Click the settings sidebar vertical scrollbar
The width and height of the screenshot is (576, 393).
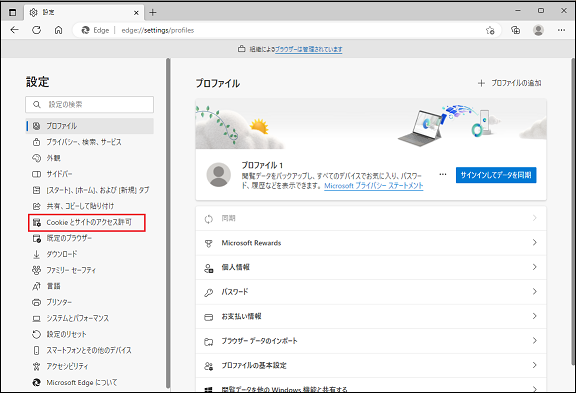pyautogui.click(x=168, y=223)
